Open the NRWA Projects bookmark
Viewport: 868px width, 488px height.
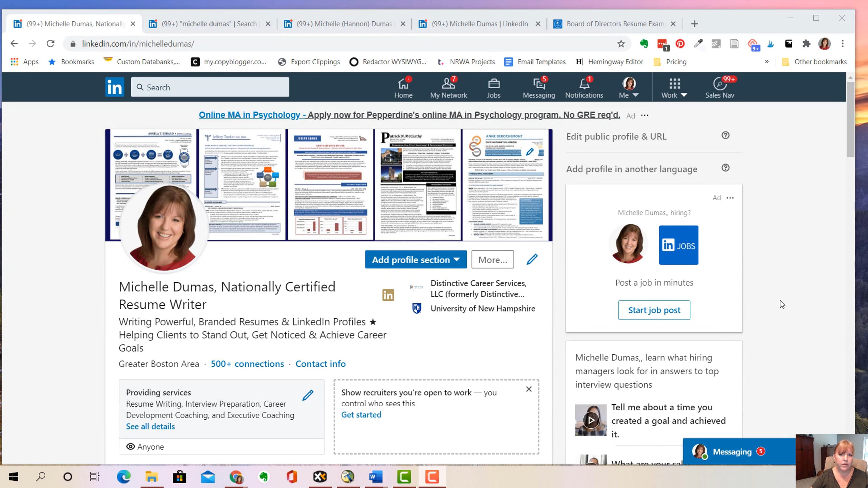click(466, 62)
